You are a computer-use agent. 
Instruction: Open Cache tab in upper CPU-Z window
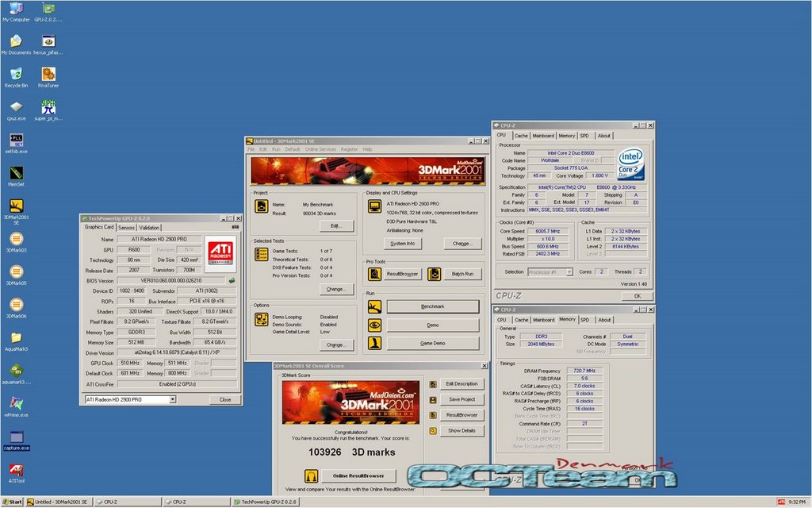[x=521, y=136]
